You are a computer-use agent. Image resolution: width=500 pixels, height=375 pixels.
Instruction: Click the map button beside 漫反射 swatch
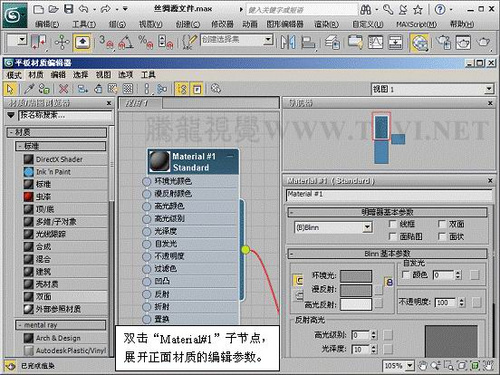click(378, 289)
